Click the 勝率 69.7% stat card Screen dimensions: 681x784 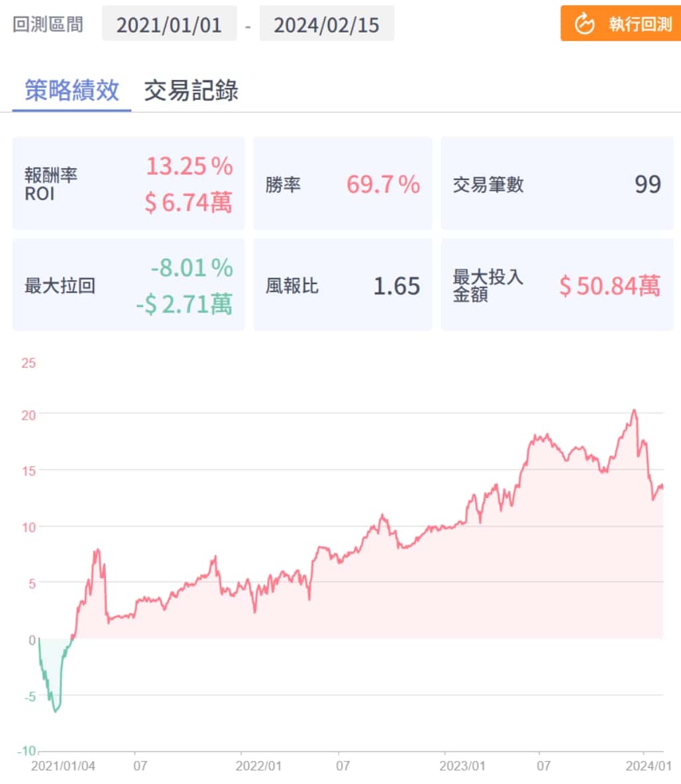(342, 183)
